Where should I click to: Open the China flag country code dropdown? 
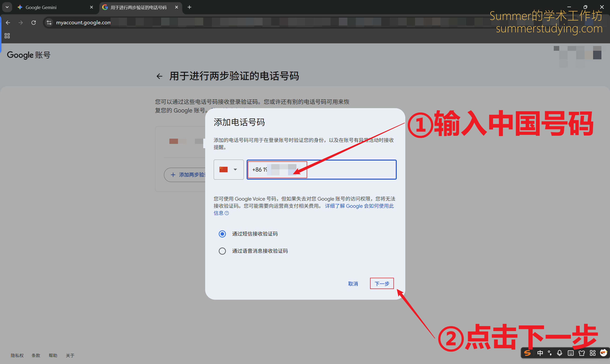click(x=228, y=169)
